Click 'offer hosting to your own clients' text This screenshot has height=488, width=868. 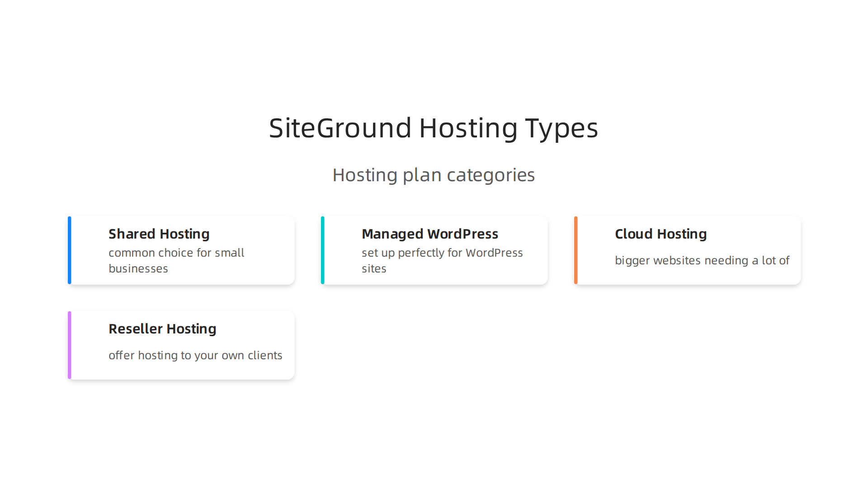(195, 356)
